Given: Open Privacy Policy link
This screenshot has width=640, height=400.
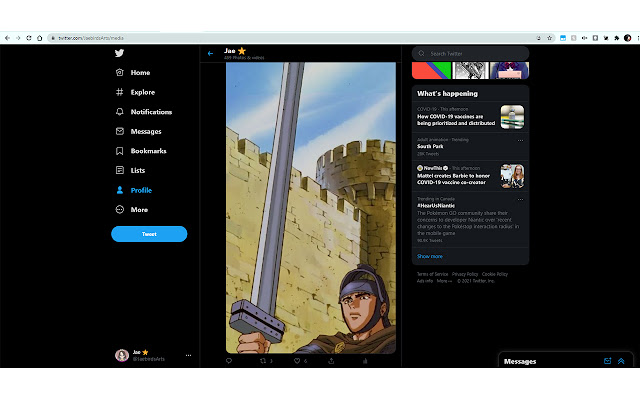Looking at the screenshot, I should pos(465,274).
